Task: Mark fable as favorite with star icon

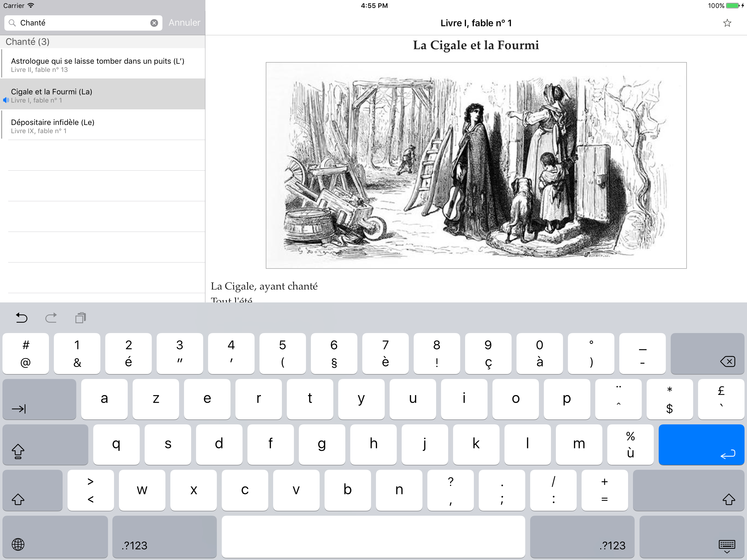Action: (727, 23)
